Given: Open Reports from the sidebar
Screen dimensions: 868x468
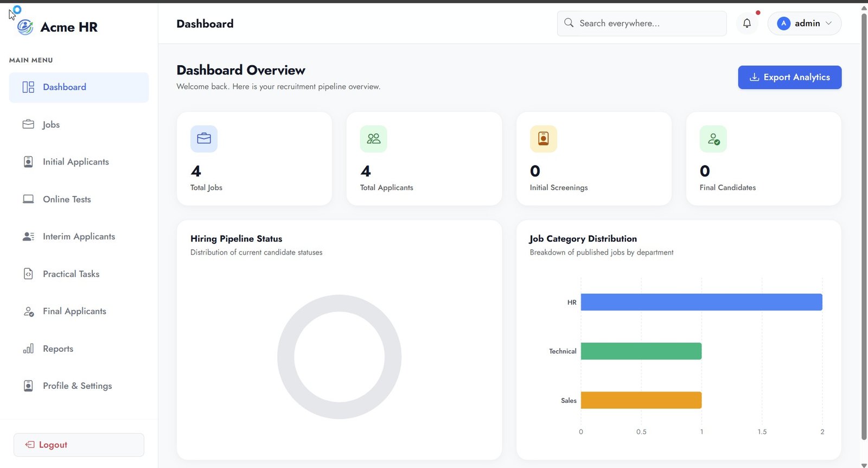Looking at the screenshot, I should [79, 349].
